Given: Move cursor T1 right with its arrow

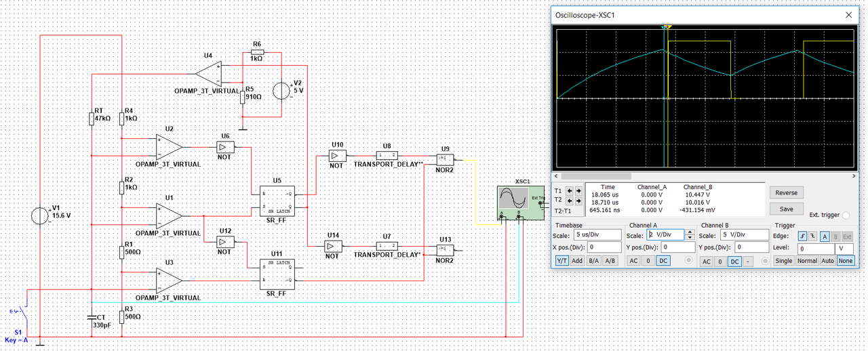Looking at the screenshot, I should point(578,191).
